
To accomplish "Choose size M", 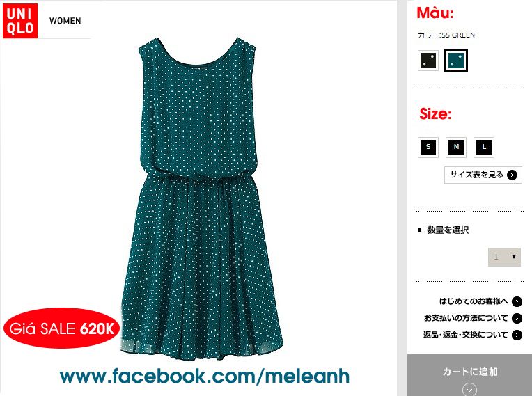I will 456,148.
